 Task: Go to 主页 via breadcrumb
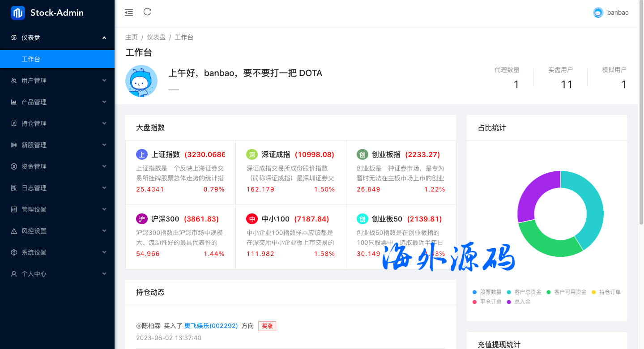pos(132,37)
